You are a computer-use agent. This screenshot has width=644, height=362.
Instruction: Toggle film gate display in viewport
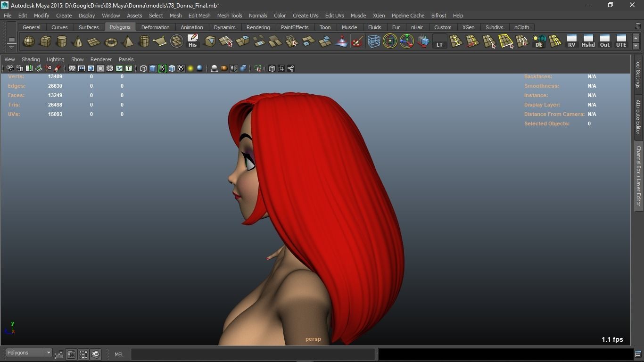pyautogui.click(x=82, y=68)
